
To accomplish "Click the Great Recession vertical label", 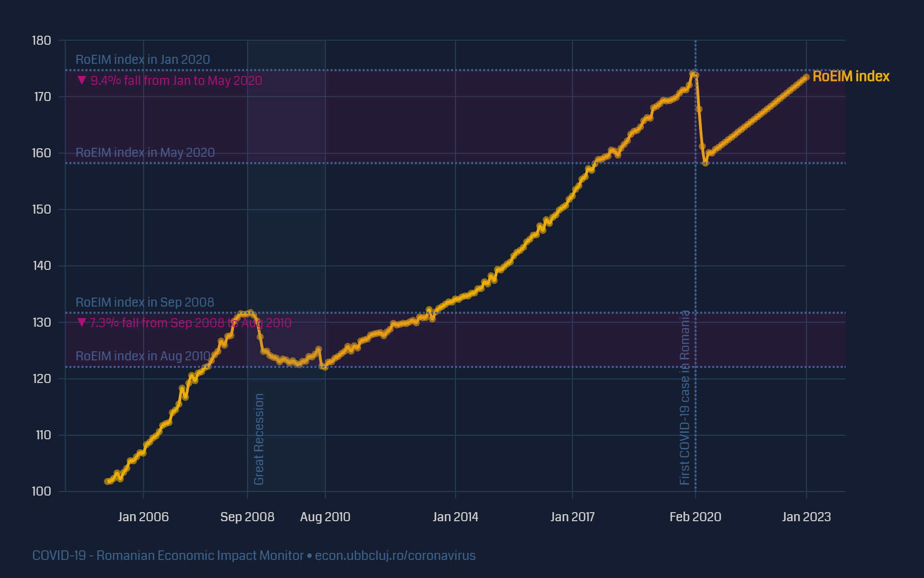I will [x=259, y=439].
